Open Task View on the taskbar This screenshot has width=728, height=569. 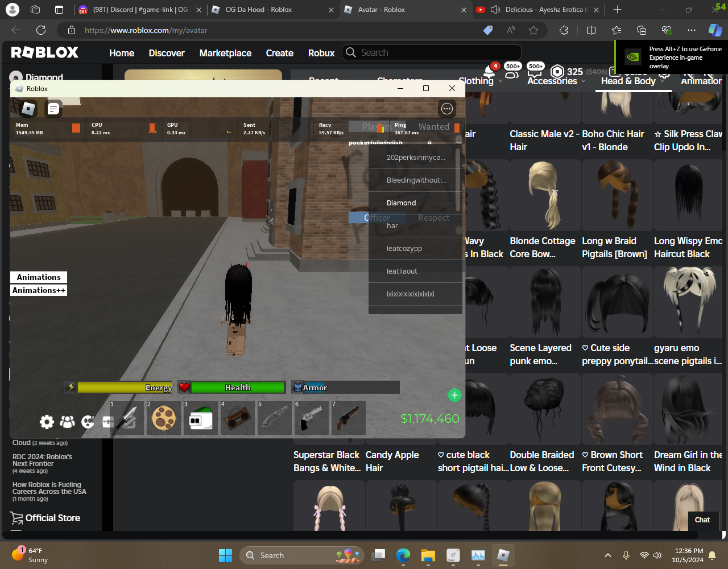coord(378,555)
